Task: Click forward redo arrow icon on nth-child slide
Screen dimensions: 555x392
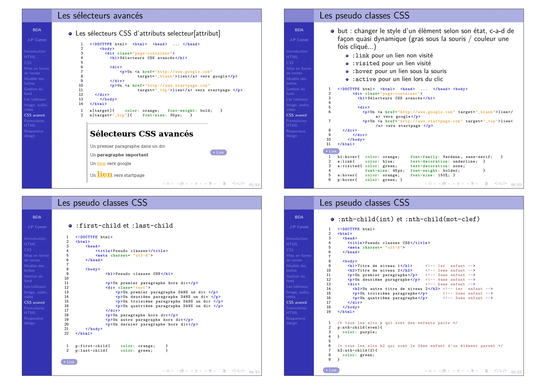Action: point(505,371)
